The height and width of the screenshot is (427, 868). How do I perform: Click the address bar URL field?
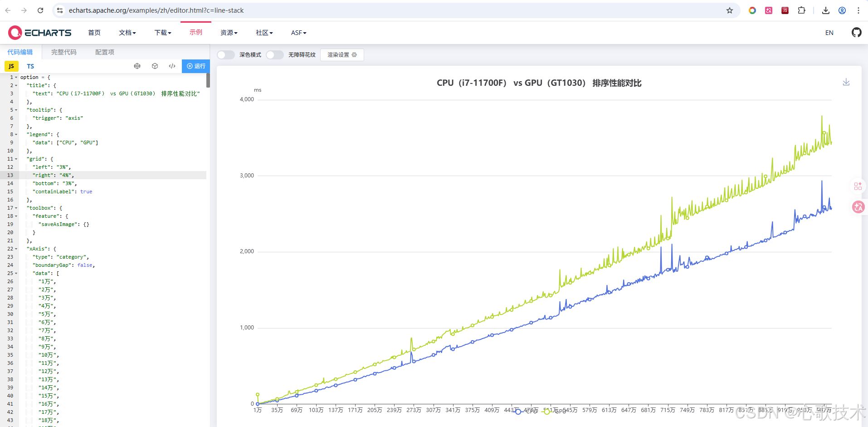(x=390, y=10)
